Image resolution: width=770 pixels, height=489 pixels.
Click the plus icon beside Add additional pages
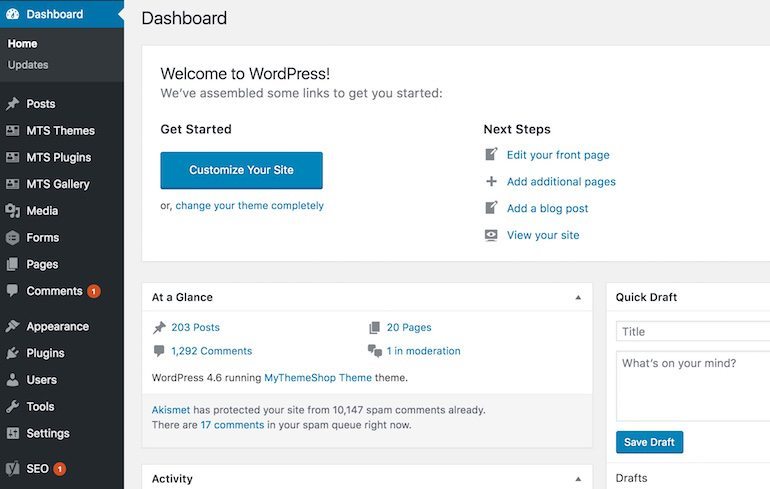(x=491, y=182)
